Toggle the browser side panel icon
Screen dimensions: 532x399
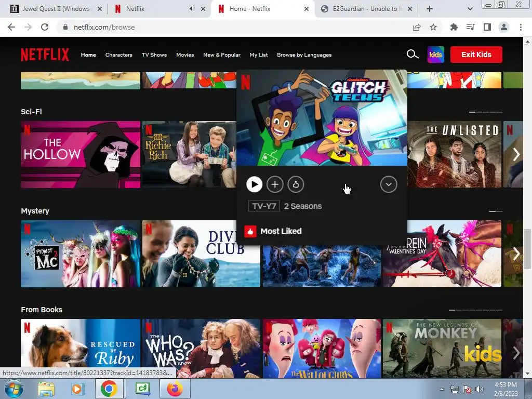[x=487, y=27]
